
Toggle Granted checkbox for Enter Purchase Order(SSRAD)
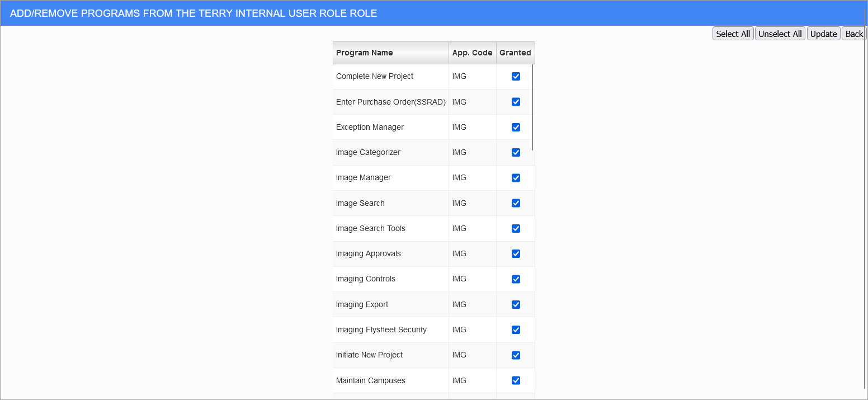click(516, 102)
